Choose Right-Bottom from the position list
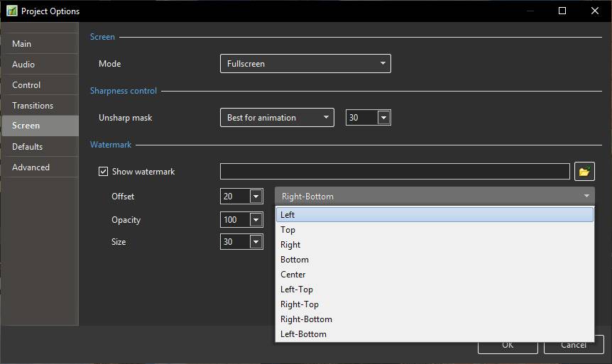This screenshot has height=364, width=612. tap(435, 319)
